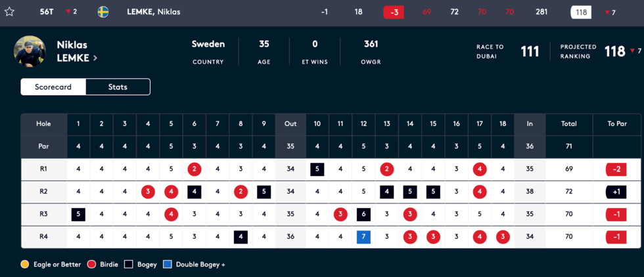
Task: Click the R1 birdie 2 on hole 6
Action: pyautogui.click(x=194, y=169)
